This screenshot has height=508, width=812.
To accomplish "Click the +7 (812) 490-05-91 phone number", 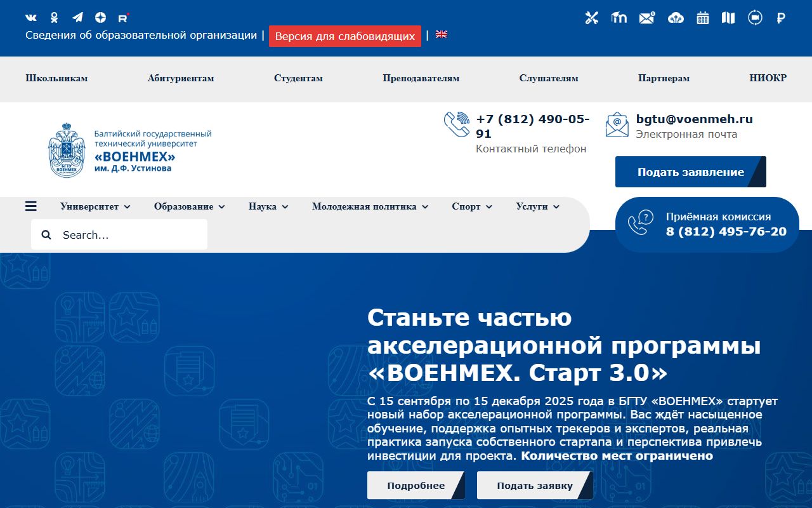I will pos(533,126).
